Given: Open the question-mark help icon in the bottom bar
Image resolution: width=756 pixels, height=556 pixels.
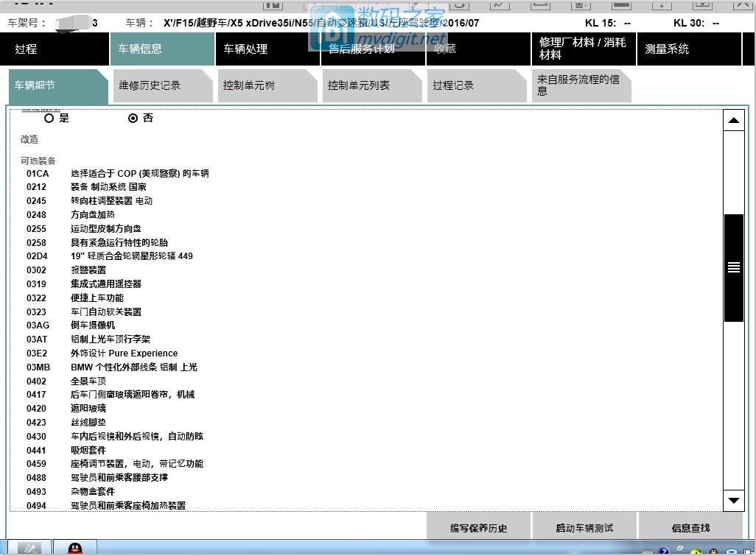Looking at the screenshot, I should click(664, 551).
